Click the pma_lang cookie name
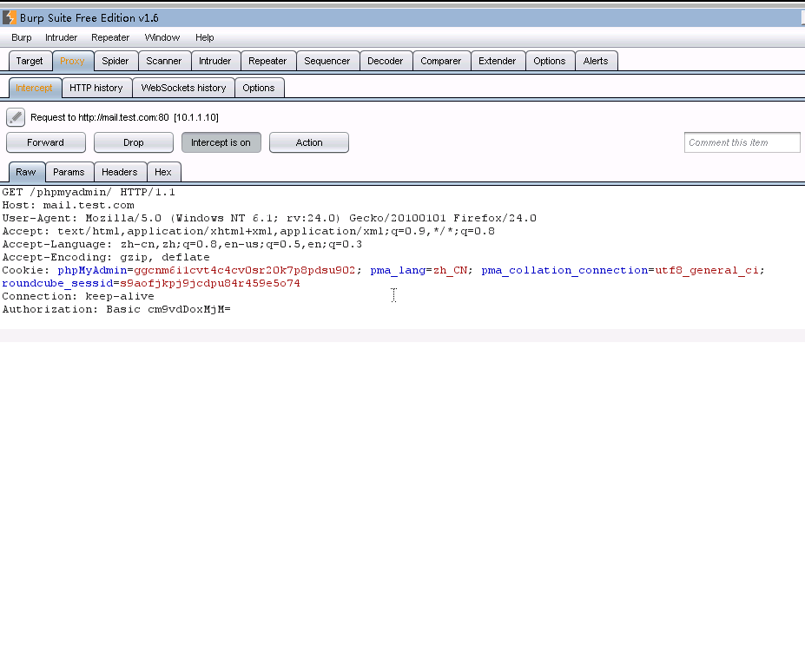The image size is (805, 672). coord(398,270)
